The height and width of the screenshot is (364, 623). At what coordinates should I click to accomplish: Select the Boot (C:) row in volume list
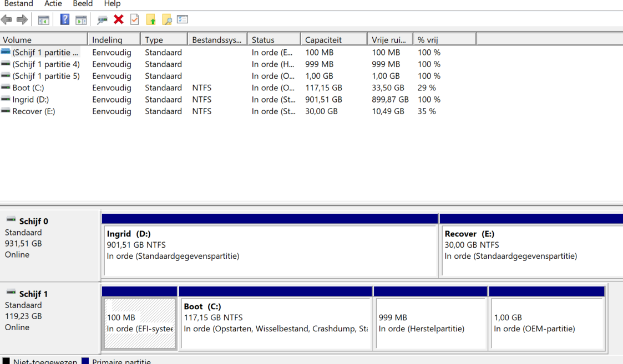(x=28, y=88)
